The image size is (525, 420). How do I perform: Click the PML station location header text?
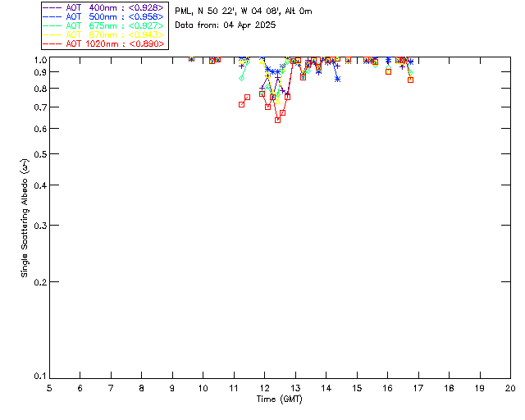point(244,11)
